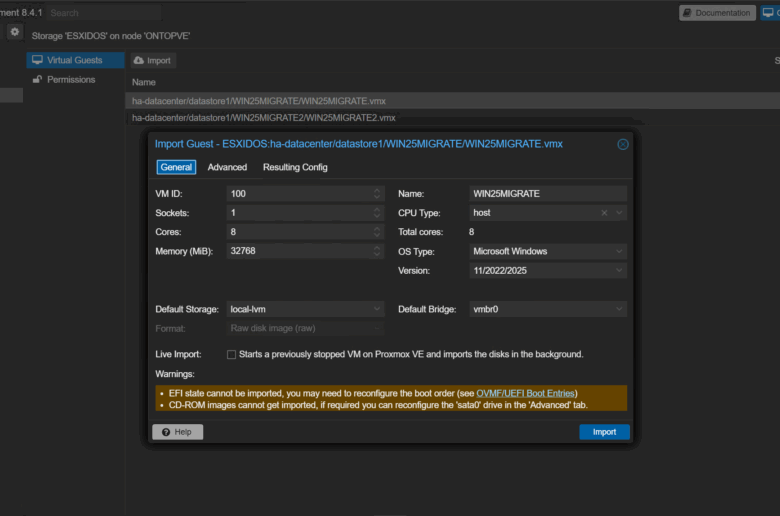Click the Name column header
780x516 pixels.
pos(144,83)
